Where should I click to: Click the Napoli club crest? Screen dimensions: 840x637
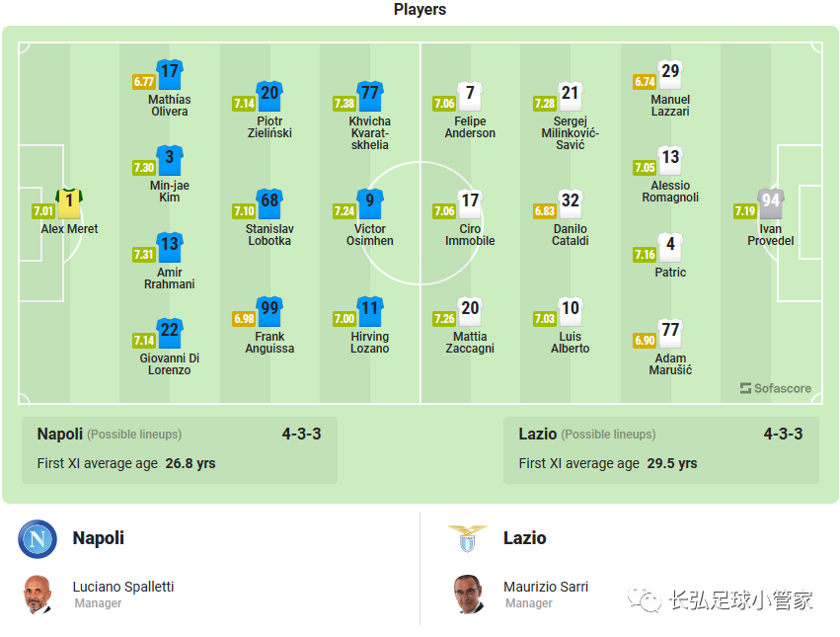coord(38,539)
